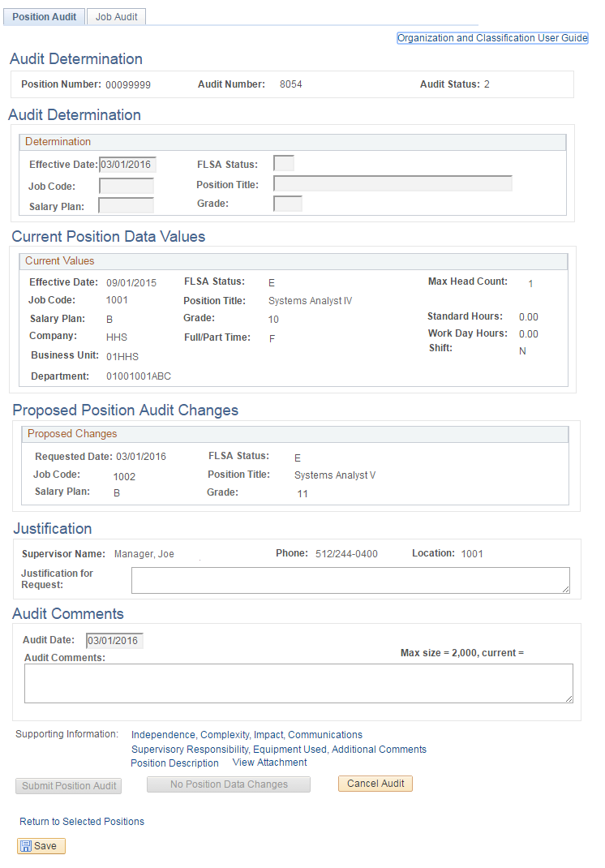Switch to the Job Audit tab
The height and width of the screenshot is (868, 605).
click(x=116, y=17)
